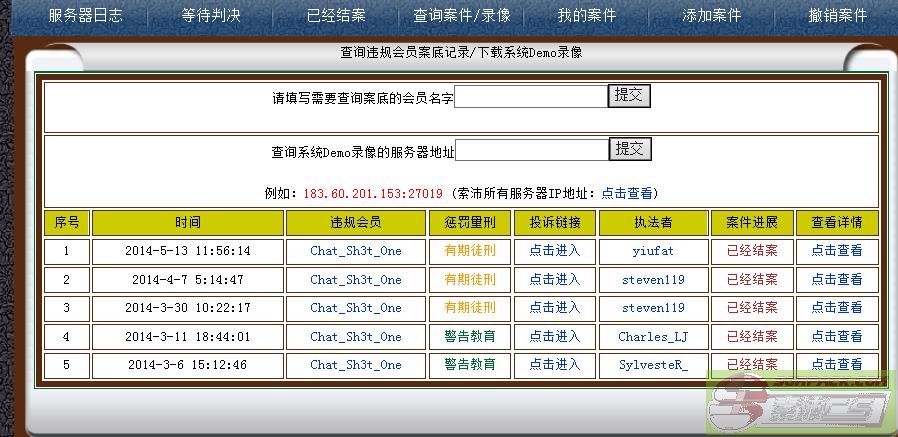Open the 服务器日志 menu tab
Image resolution: width=898 pixels, height=437 pixels.
[85, 16]
